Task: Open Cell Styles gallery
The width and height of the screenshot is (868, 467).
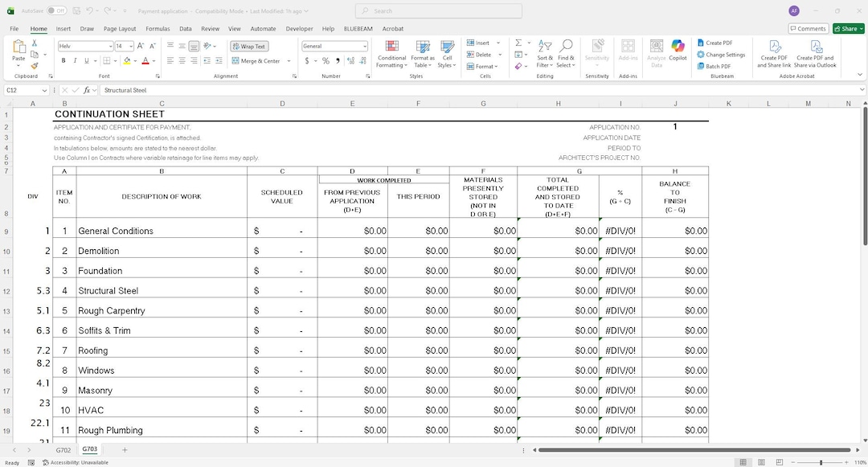Action: coord(447,54)
